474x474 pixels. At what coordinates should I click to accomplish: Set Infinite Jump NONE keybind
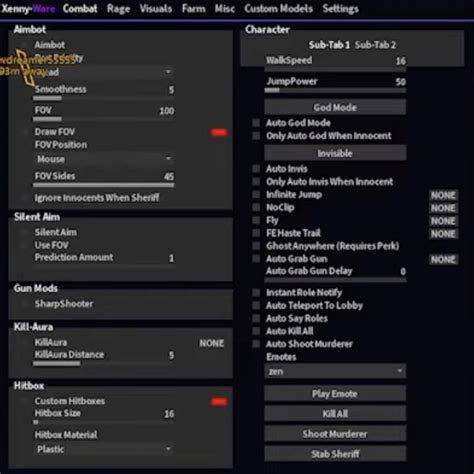[x=443, y=195]
